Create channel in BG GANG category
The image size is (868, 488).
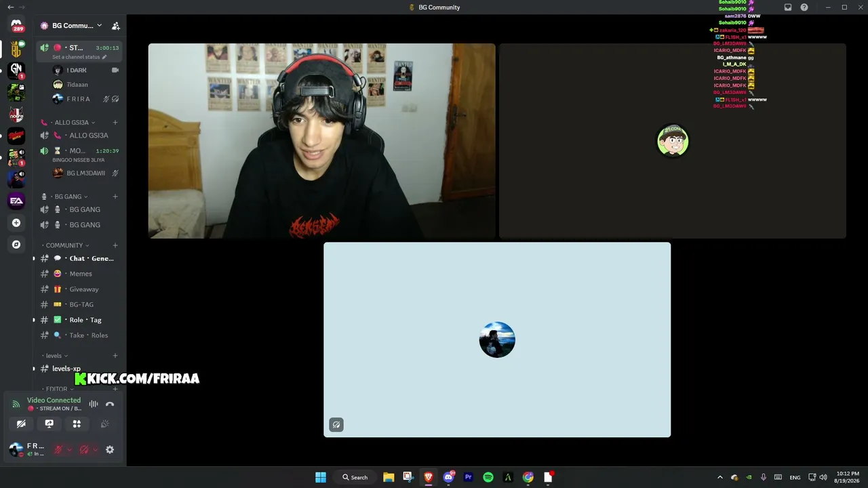(115, 197)
